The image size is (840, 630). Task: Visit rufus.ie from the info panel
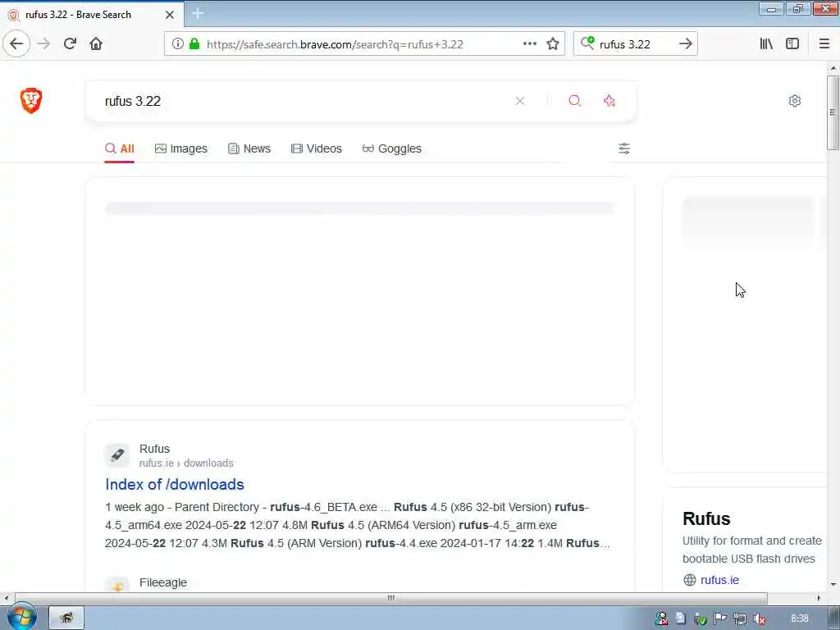[719, 580]
